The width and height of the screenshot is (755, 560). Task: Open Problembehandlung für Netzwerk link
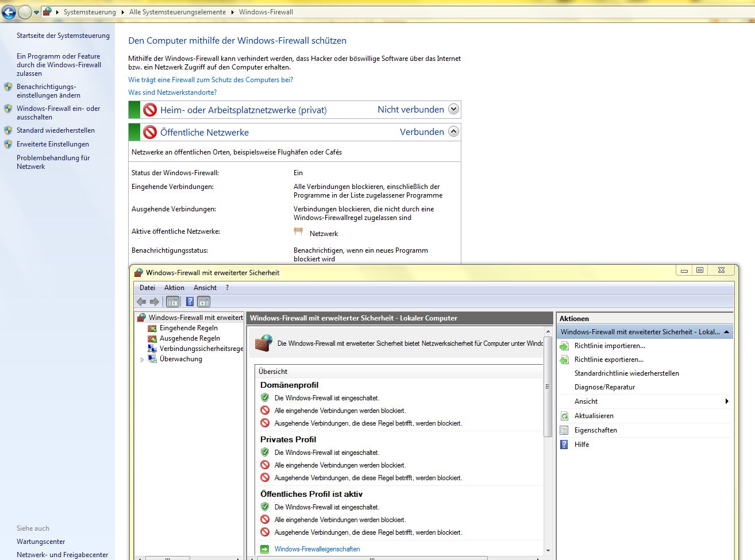53,162
